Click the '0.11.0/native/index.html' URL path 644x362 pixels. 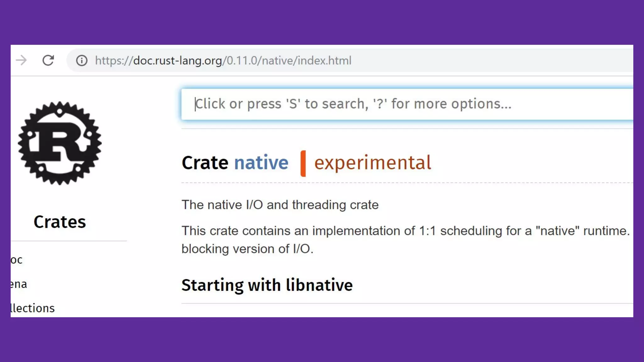coord(289,60)
